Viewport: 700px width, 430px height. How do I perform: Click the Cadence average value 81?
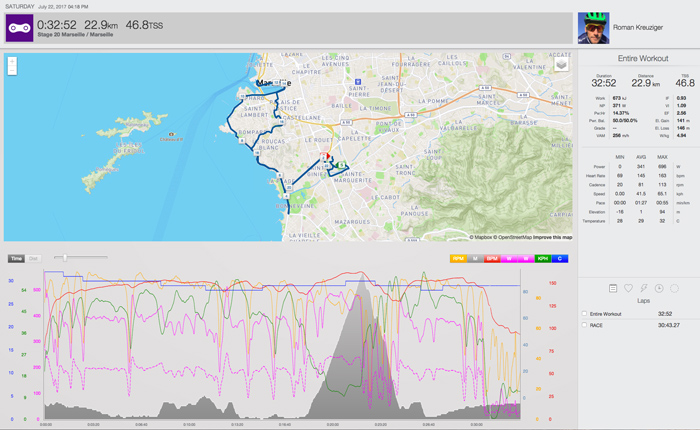point(641,185)
